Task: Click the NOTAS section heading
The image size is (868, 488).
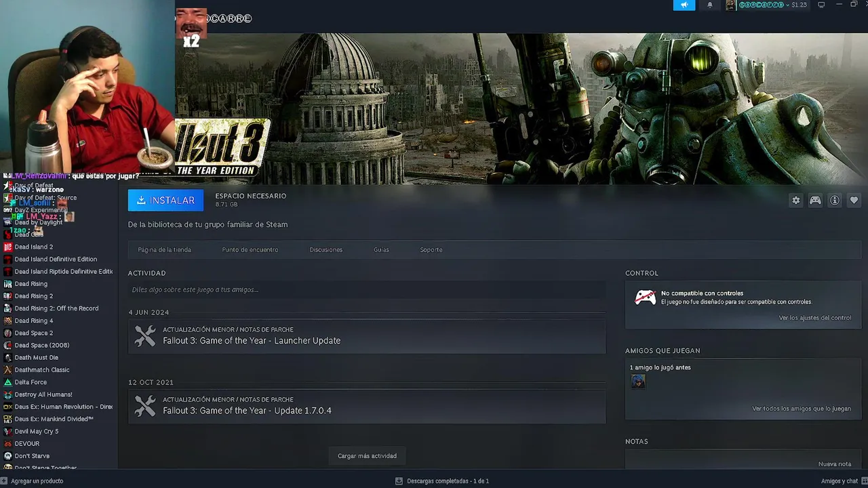Action: [637, 441]
